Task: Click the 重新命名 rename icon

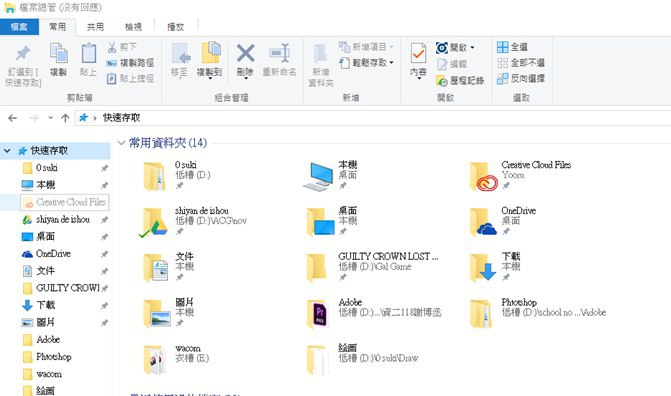Action: [279, 54]
